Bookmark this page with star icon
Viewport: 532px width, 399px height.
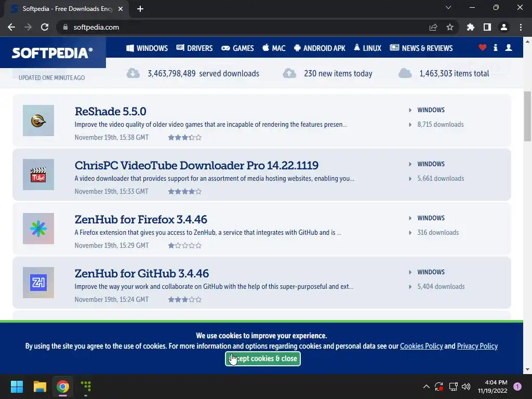click(x=450, y=27)
